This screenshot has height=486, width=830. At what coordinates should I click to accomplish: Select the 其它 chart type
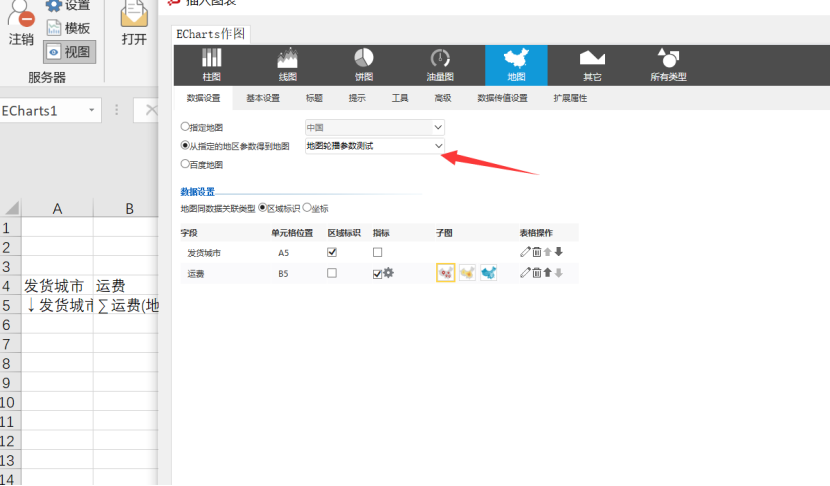592,65
